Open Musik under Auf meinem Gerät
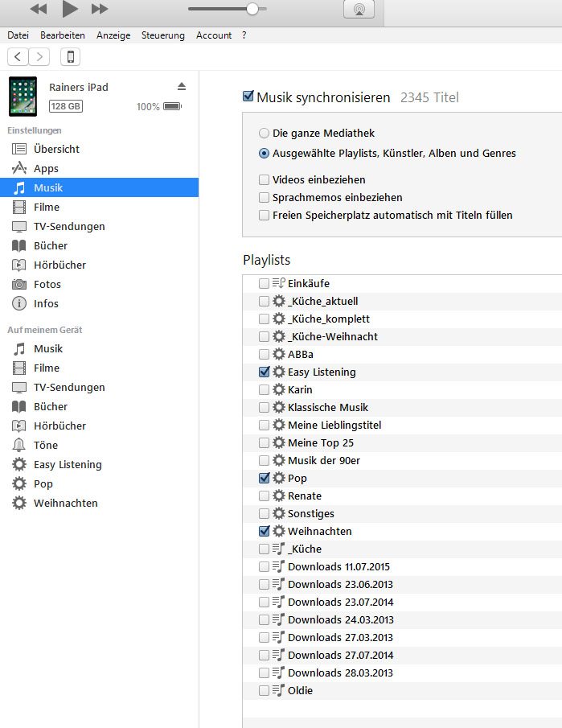 [x=100, y=348]
